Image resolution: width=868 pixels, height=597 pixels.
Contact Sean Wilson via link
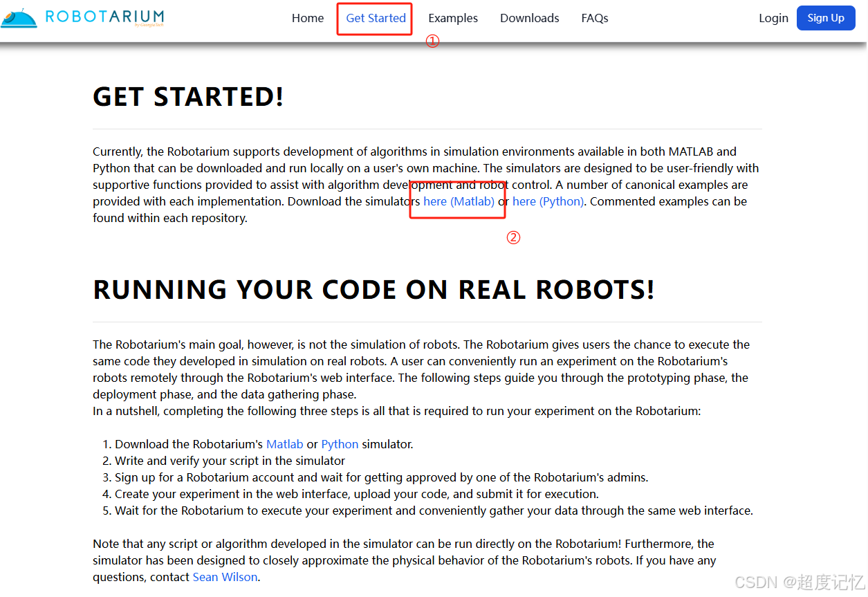coord(225,577)
